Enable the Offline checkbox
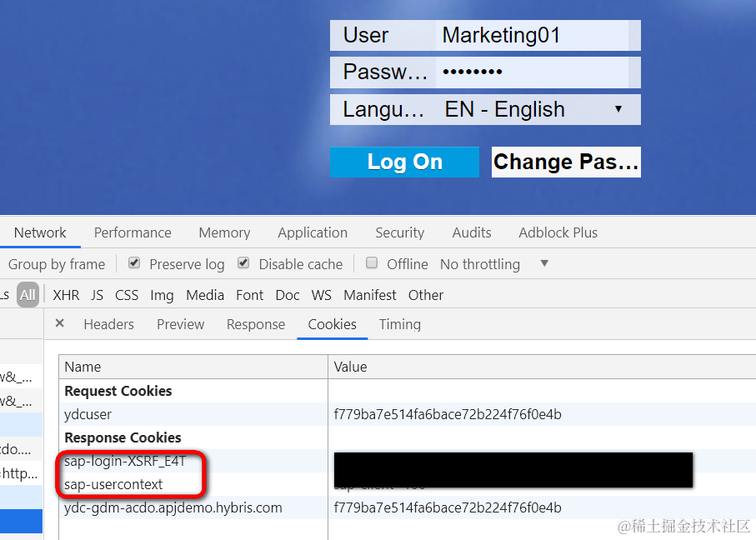Viewport: 756px width, 540px height. 372,263
